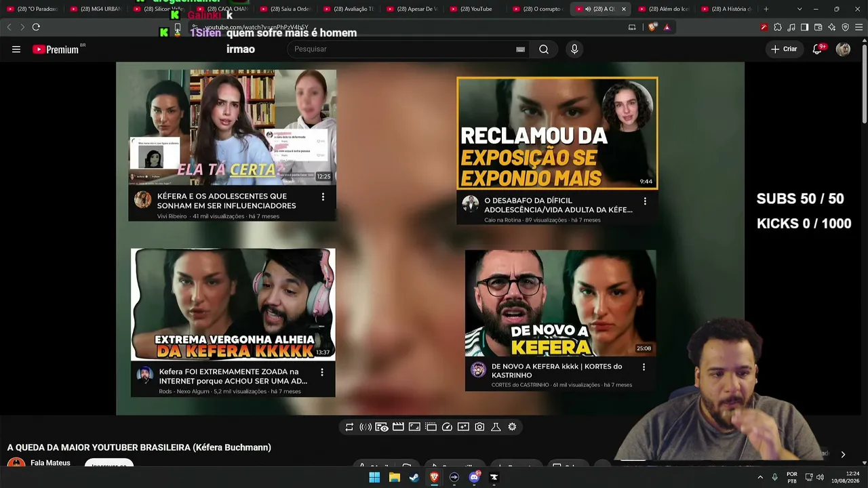868x488 pixels.
Task: Click the audio boost waves icon
Action: [366, 427]
